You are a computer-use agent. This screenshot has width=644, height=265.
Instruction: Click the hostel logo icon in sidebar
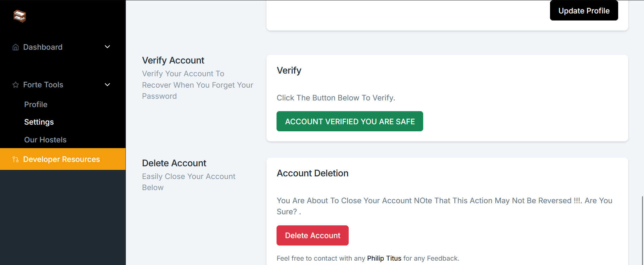(x=19, y=16)
